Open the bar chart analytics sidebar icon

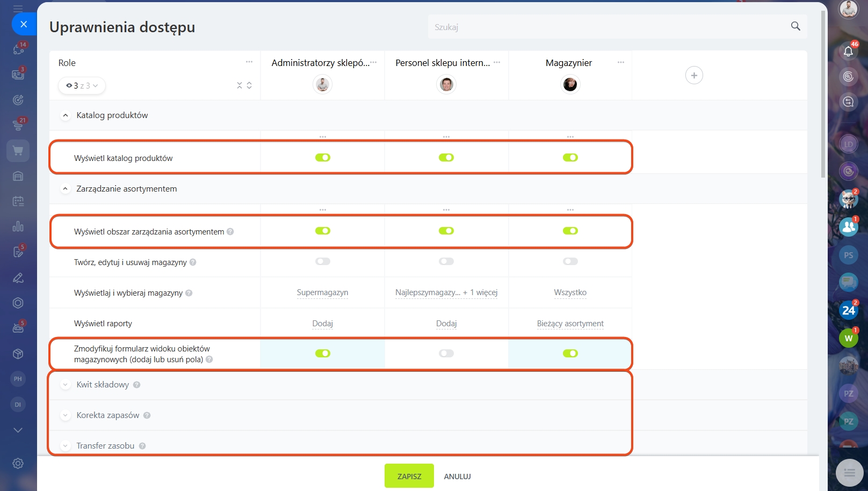(x=18, y=226)
